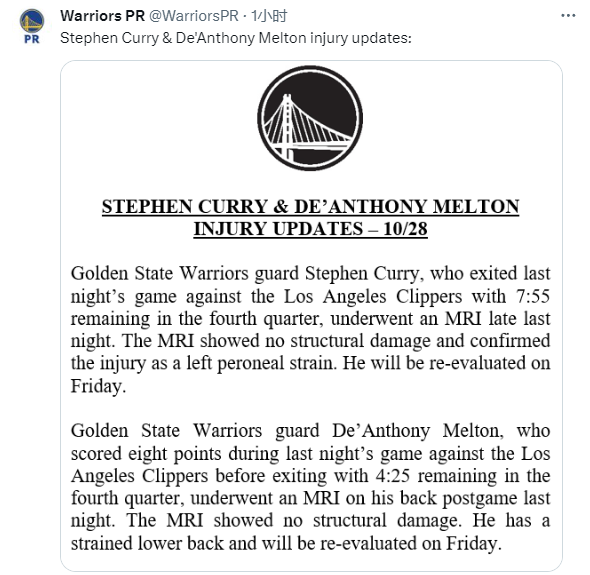The height and width of the screenshot is (575, 590).
Task: Open the Warriors PR display name
Action: (102, 16)
